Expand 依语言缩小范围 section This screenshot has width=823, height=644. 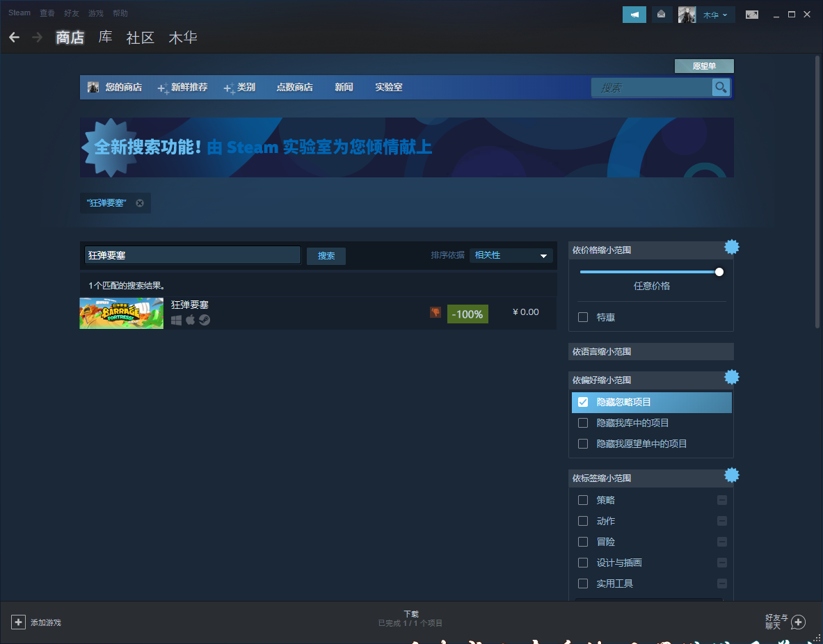tap(651, 352)
